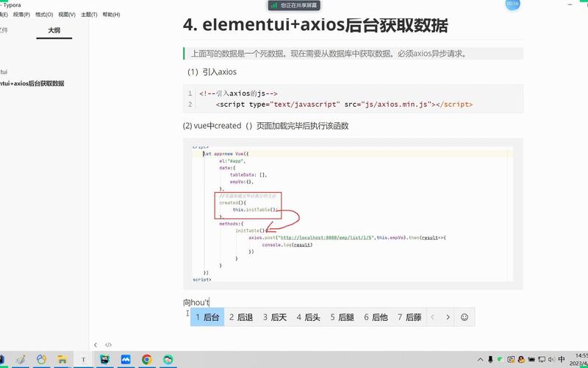Open the blue-yellow circular taskbar icon
588x368 pixels.
41,360
